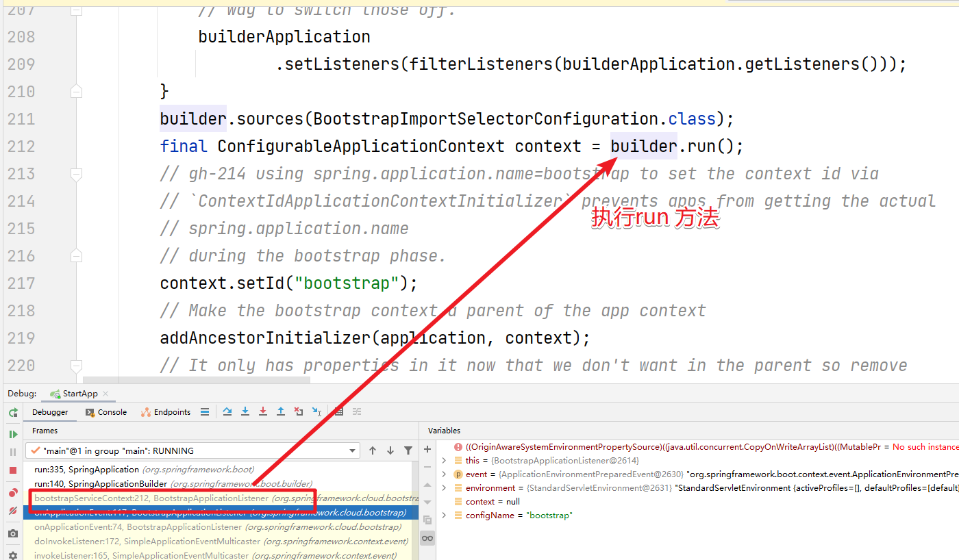The height and width of the screenshot is (560, 959).
Task: Switch to the Console tab
Action: coord(106,411)
